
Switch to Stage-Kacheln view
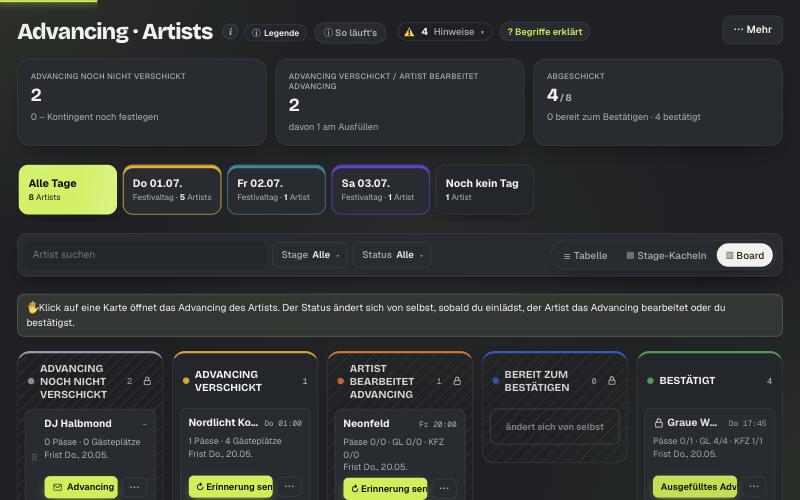[666, 256]
